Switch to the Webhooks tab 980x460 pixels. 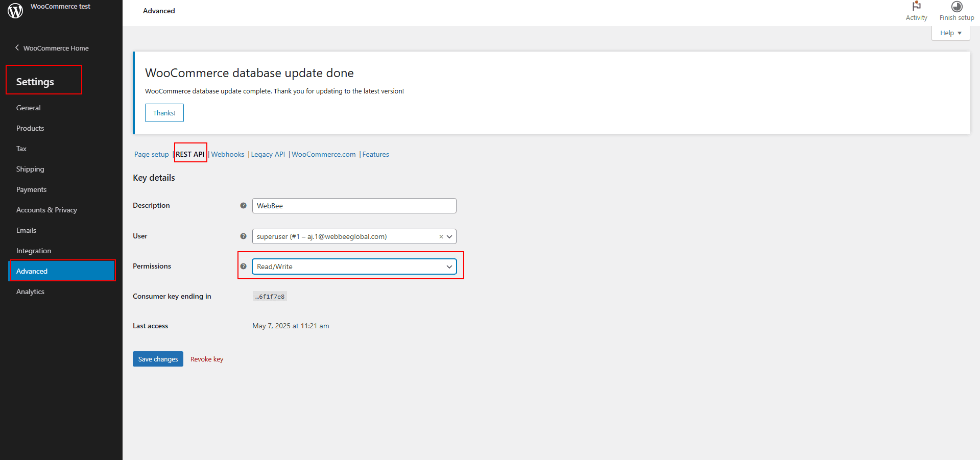[x=228, y=155]
